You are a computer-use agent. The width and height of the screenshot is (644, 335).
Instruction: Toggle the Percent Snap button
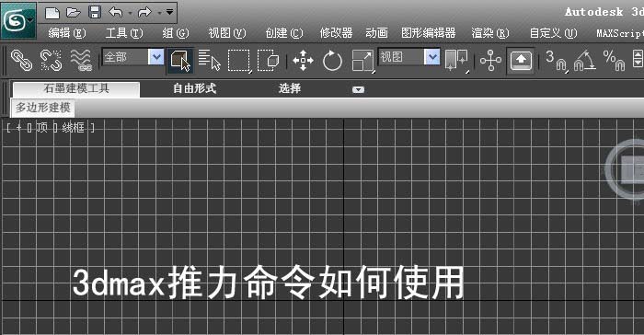[x=614, y=61]
